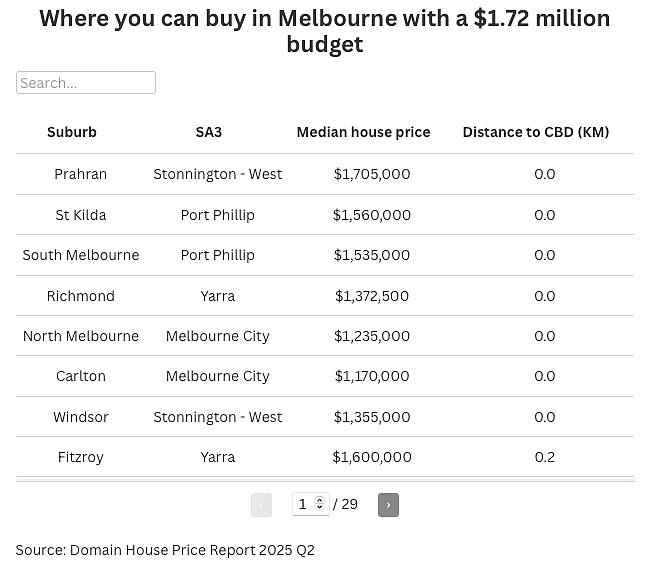Focus the Search input field
The width and height of the screenshot is (653, 568).
click(x=86, y=82)
